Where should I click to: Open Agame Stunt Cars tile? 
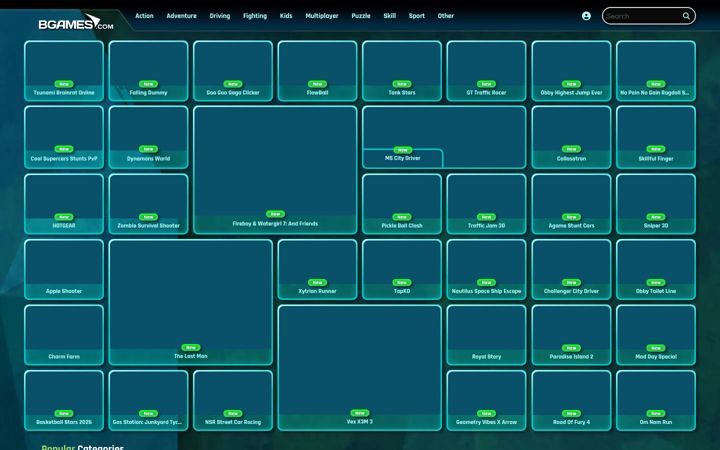tap(571, 204)
